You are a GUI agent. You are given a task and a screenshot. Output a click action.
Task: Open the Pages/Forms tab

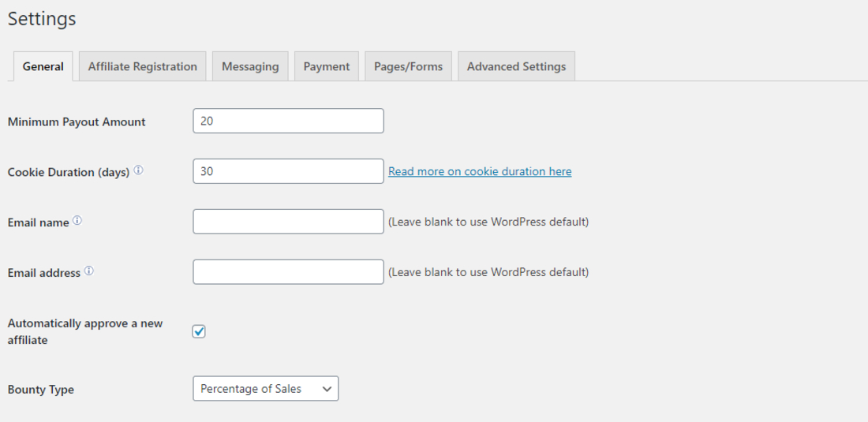click(408, 66)
